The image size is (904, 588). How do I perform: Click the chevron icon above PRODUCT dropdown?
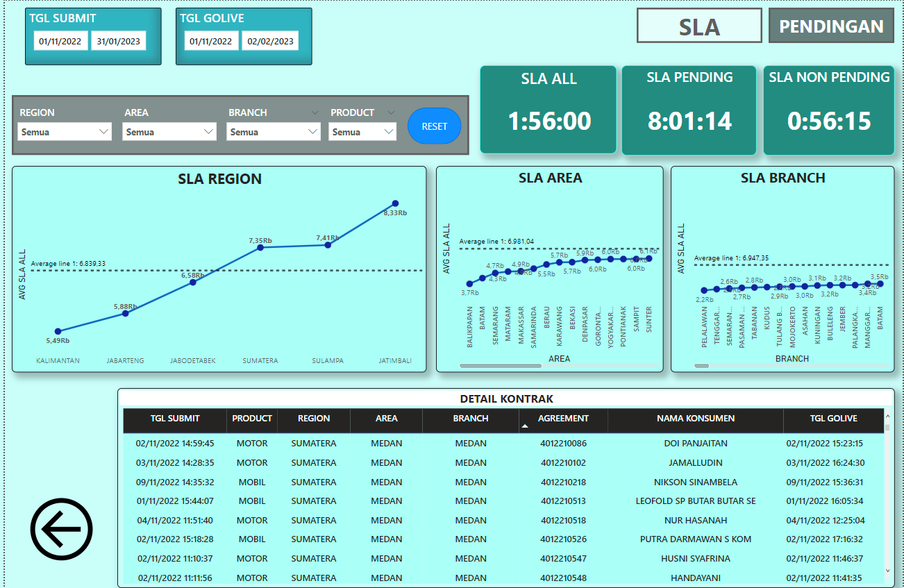point(391,112)
